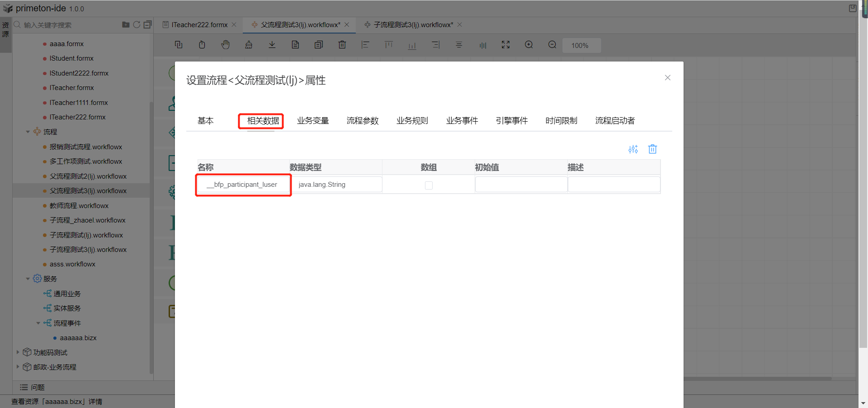The image size is (868, 408).
Task: Click the settings sliders icon in dialog
Action: click(x=633, y=149)
